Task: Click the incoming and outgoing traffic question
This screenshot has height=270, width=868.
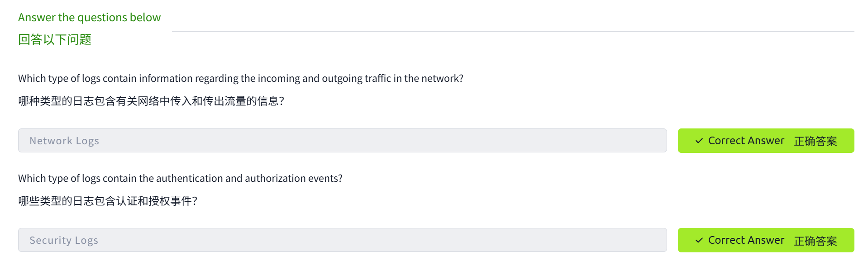Action: (240, 78)
